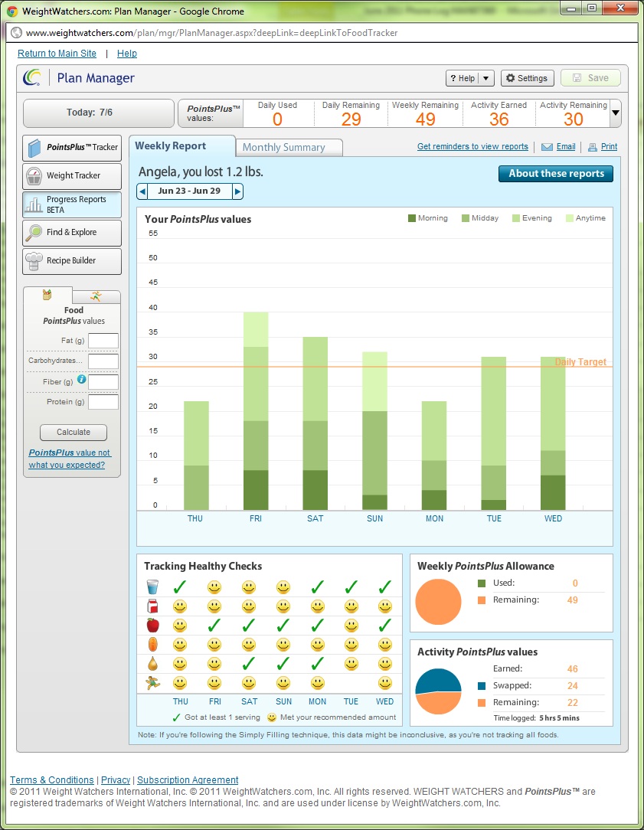The height and width of the screenshot is (830, 644).
Task: Expand the Help dropdown arrow
Action: [x=486, y=78]
